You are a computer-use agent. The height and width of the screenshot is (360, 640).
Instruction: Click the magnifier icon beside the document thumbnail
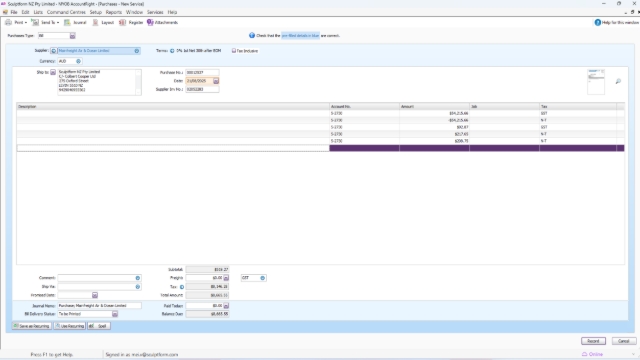point(618,82)
